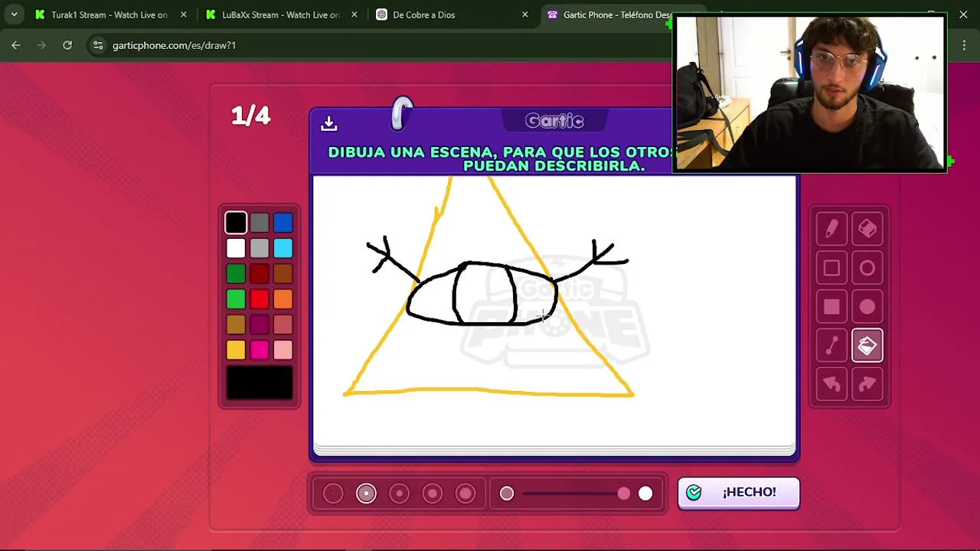The width and height of the screenshot is (980, 551).
Task: Pick the black color swatch
Action: (236, 223)
